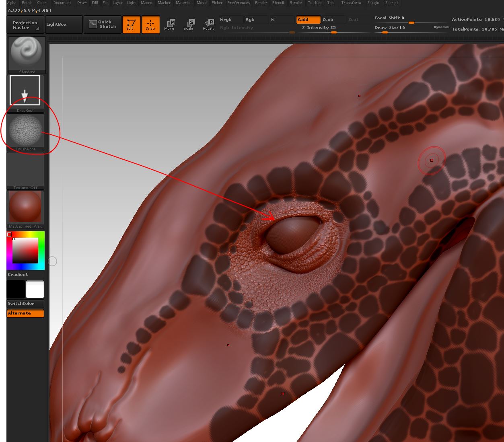Enable Rgb painting mode
504x442 pixels.
coord(256,20)
